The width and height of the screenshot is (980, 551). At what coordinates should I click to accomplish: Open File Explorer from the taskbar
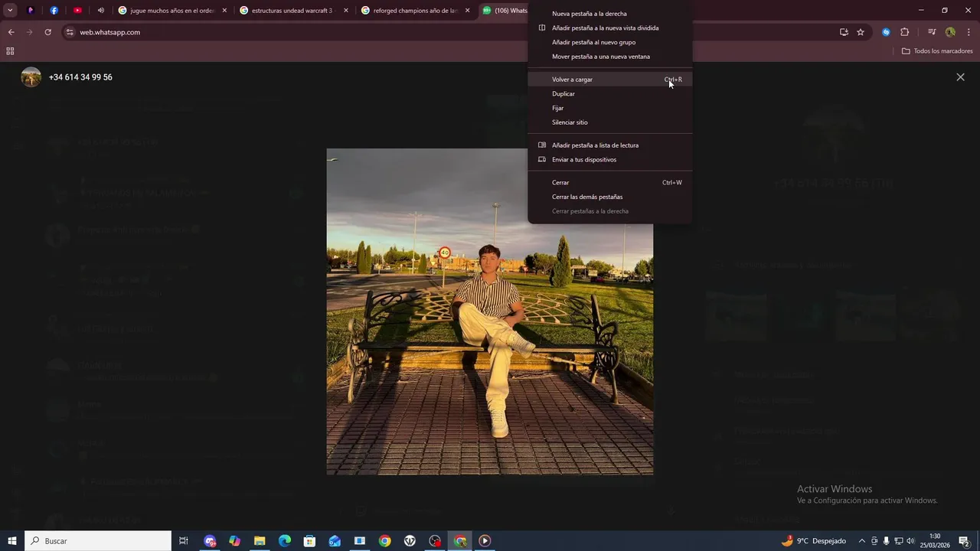point(260,541)
